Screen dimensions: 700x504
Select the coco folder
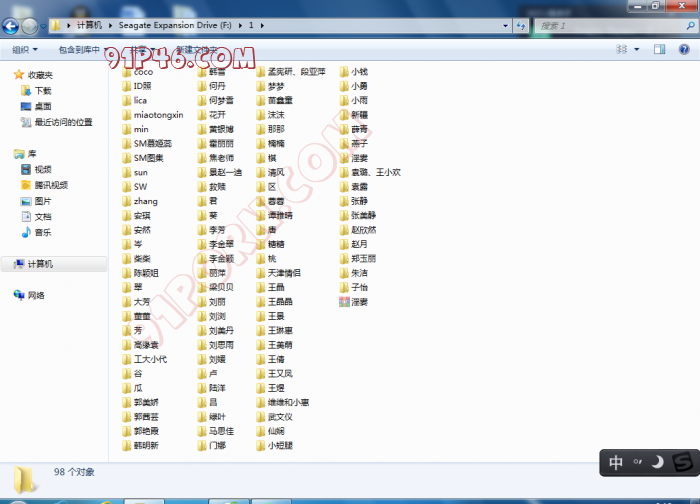(x=142, y=72)
